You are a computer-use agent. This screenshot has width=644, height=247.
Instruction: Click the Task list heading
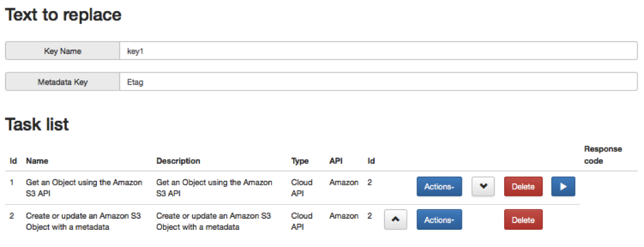37,124
